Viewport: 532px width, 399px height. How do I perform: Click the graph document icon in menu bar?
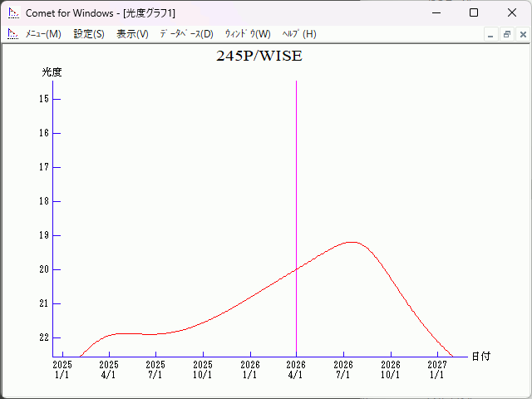12,34
